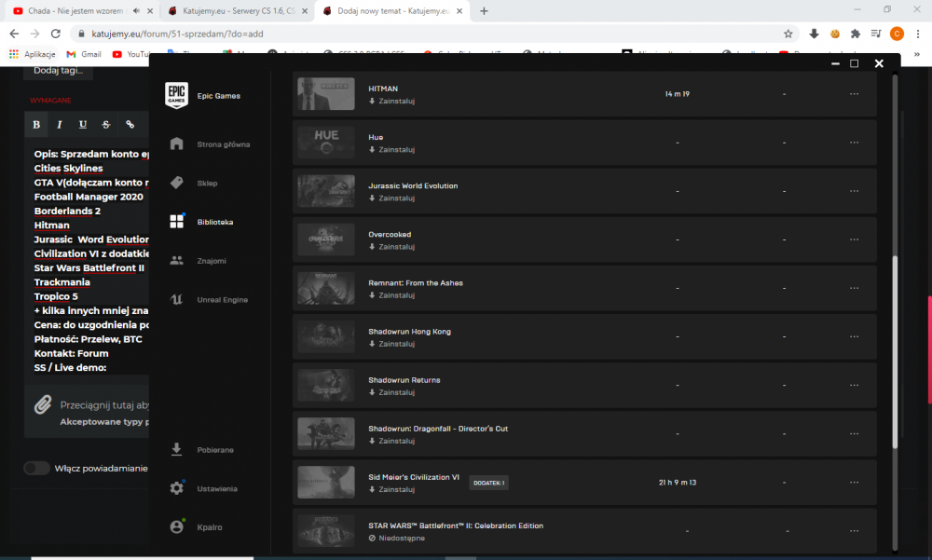The image size is (932, 560).
Task: Open options for Shadowrun Returns
Action: coord(854,385)
